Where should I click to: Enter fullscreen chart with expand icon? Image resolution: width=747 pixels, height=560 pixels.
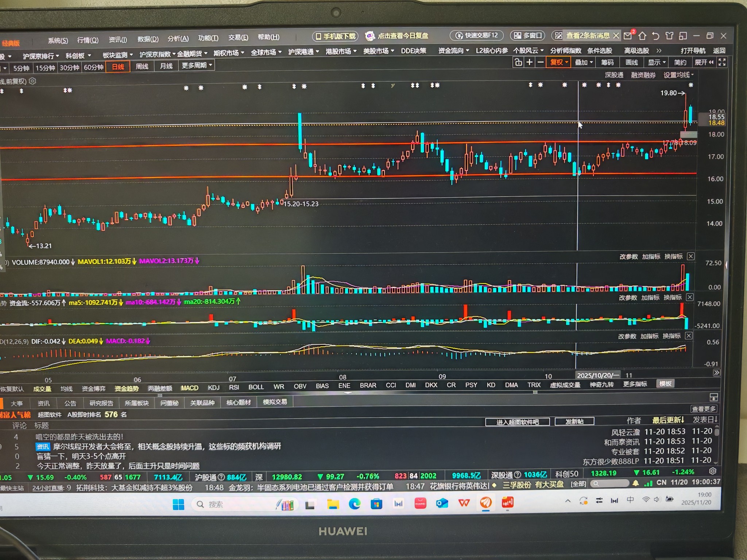pyautogui.click(x=722, y=62)
